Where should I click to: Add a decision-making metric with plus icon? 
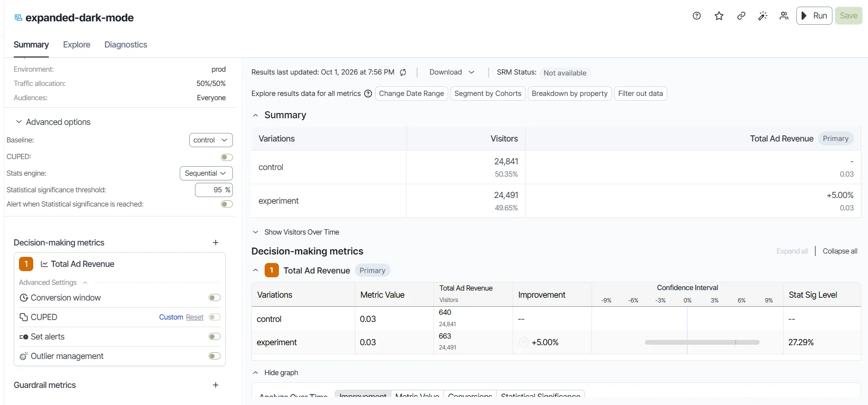216,243
